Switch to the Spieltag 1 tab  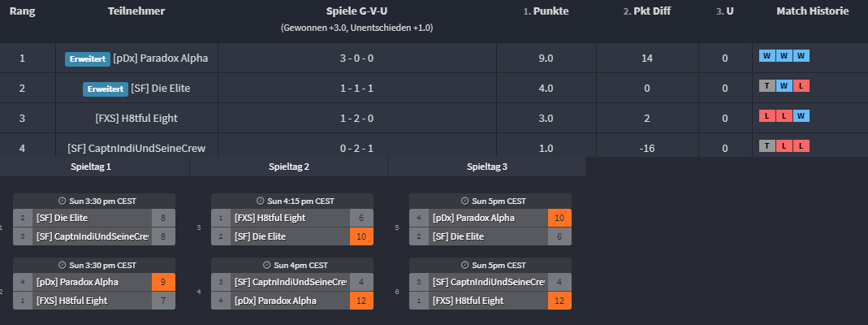click(x=92, y=166)
